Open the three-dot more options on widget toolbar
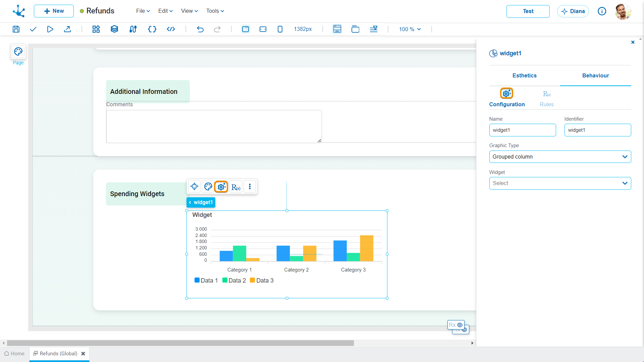This screenshot has height=362, width=644. pos(250,186)
